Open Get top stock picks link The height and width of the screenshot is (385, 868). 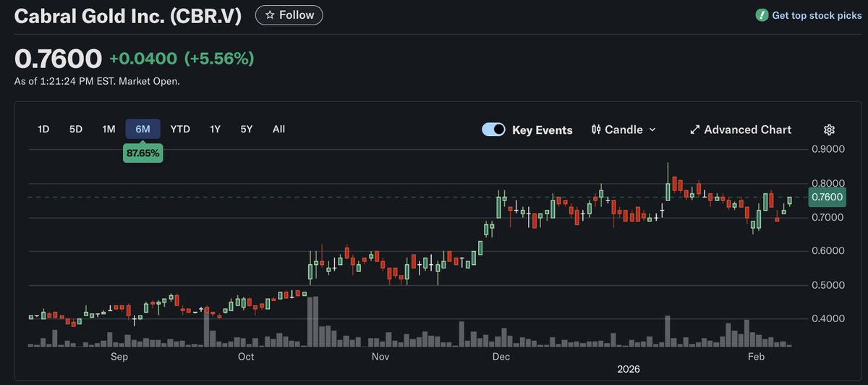[818, 15]
